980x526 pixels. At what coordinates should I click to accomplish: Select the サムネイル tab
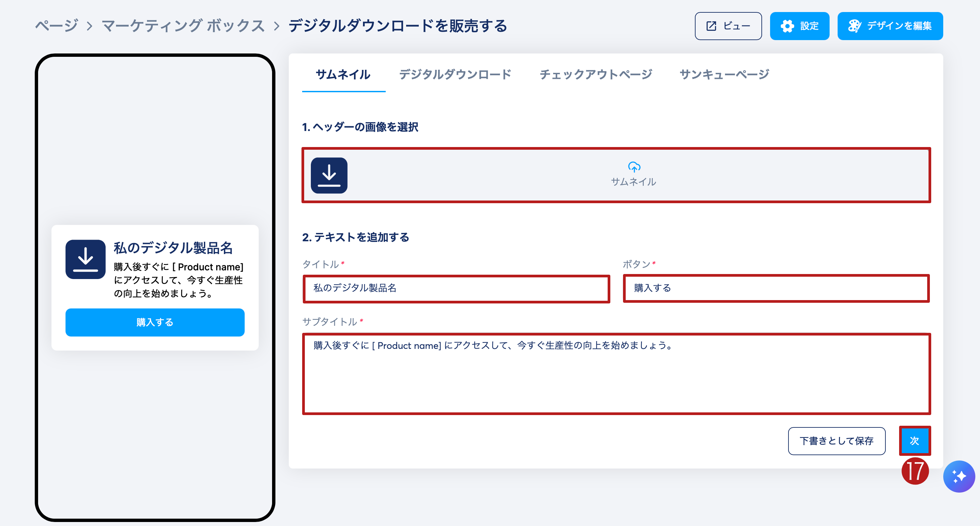point(343,75)
